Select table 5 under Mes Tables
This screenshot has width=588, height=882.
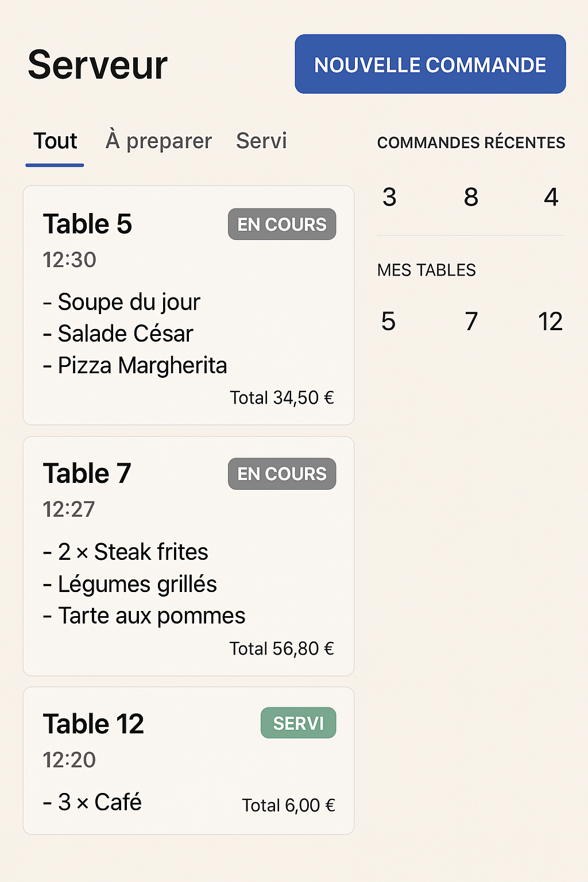click(388, 322)
